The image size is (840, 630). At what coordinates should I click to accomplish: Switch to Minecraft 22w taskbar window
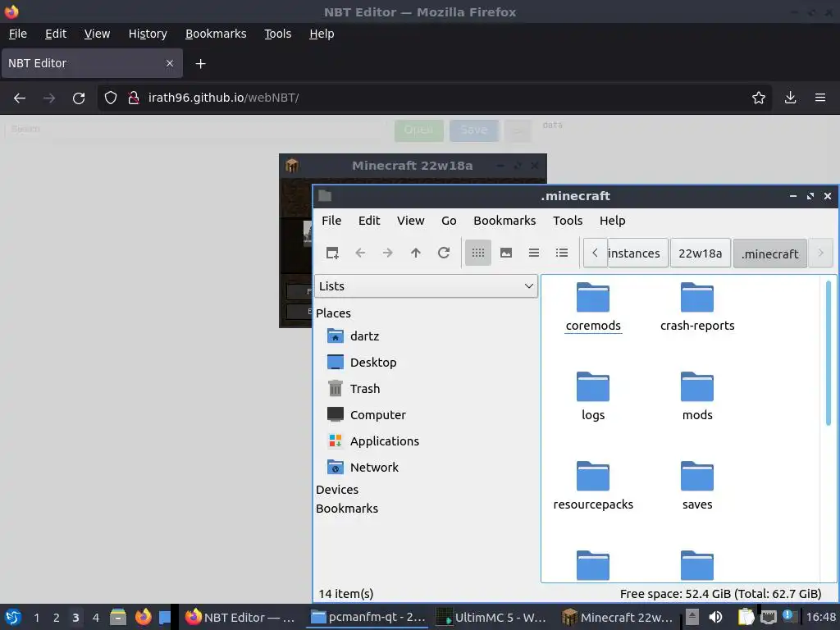(618, 618)
